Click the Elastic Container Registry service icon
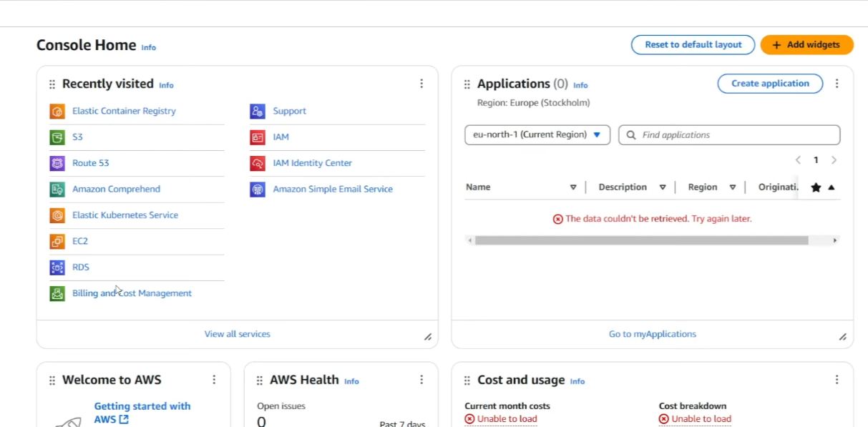This screenshot has width=868, height=427. coord(57,112)
